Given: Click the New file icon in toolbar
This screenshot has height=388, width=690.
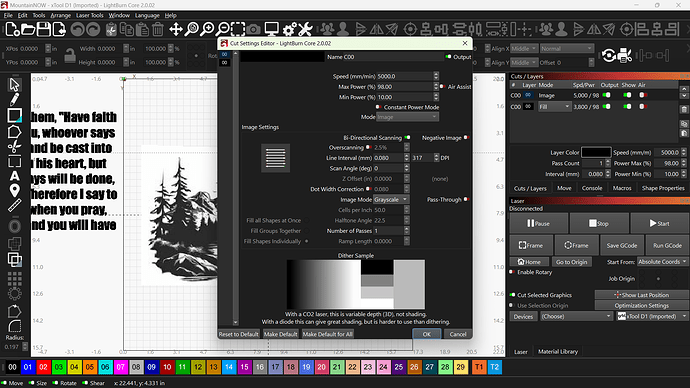Looking at the screenshot, I should pos(13,29).
